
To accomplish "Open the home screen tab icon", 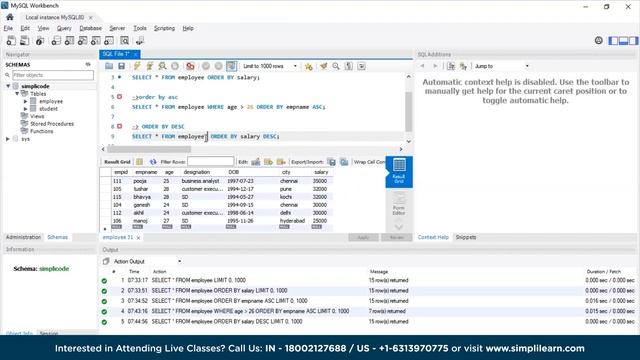I will (10, 17).
